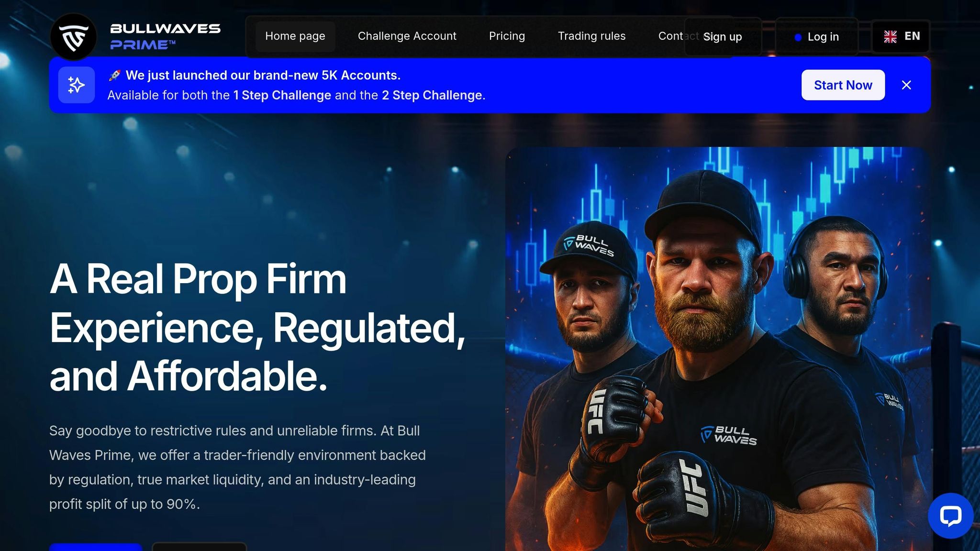Follow the 2 Step Challenge link

pyautogui.click(x=432, y=95)
